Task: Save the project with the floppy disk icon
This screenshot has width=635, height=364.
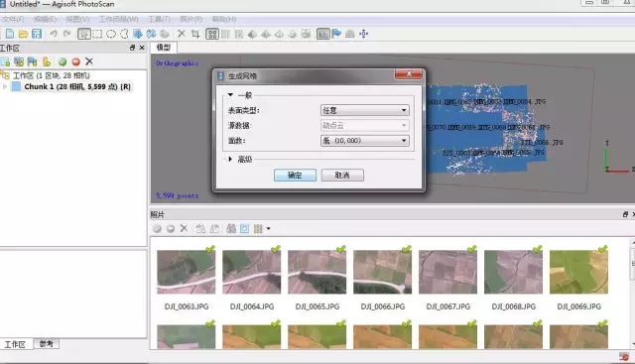Action: click(37, 34)
